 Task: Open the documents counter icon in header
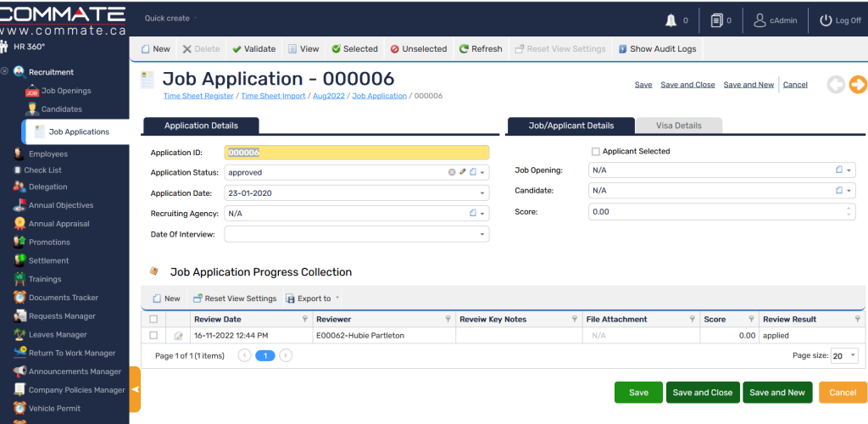[x=716, y=20]
